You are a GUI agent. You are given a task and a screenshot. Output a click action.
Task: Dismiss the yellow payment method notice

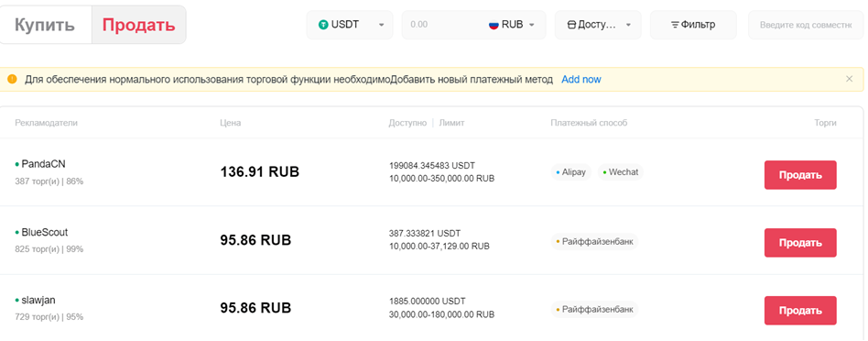pyautogui.click(x=849, y=79)
